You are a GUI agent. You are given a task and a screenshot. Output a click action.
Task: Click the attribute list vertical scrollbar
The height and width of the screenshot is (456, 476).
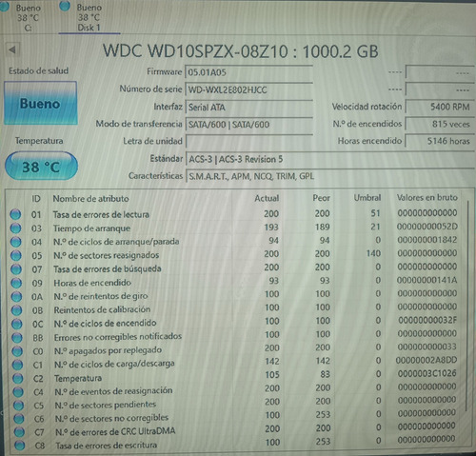pos(467,307)
